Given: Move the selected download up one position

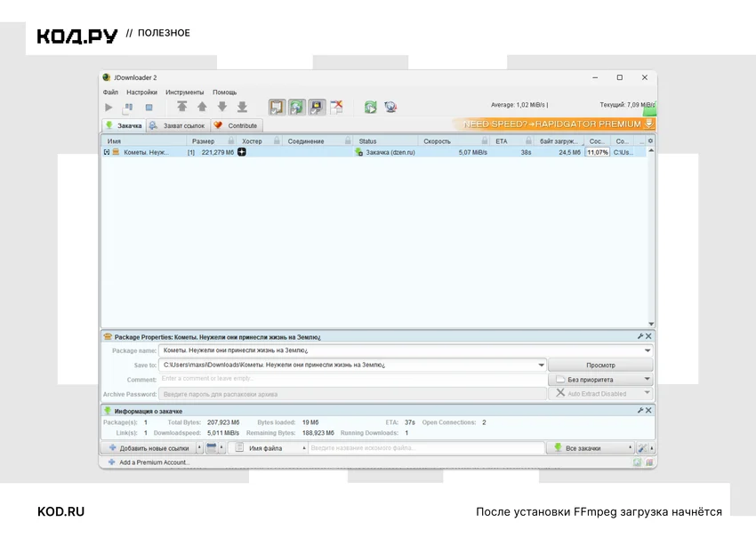Looking at the screenshot, I should [x=202, y=107].
